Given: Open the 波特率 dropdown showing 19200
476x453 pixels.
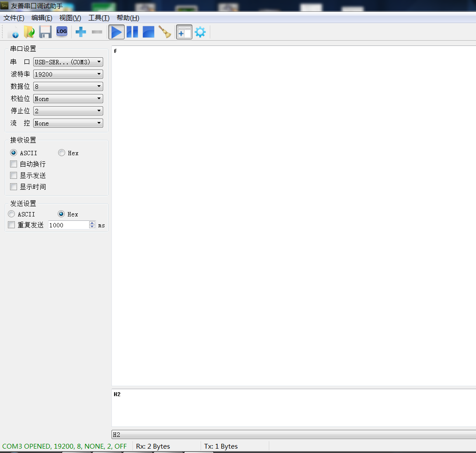Looking at the screenshot, I should 68,74.
